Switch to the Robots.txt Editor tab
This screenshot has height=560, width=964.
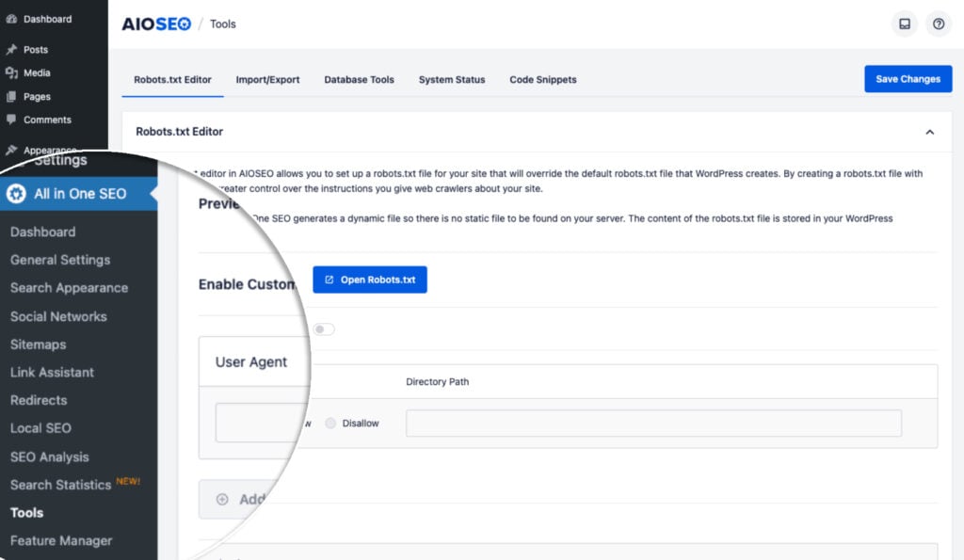[173, 80]
